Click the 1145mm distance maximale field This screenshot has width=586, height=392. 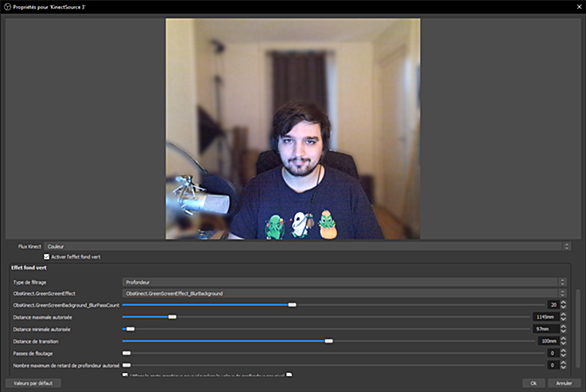tap(546, 317)
